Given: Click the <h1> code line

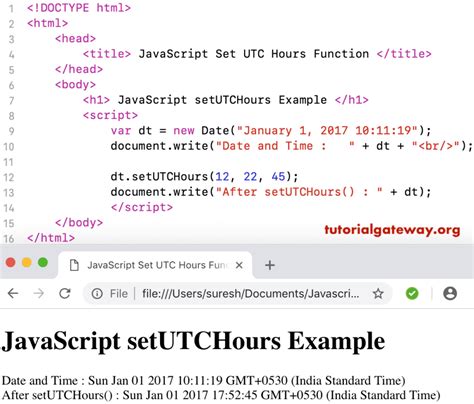Looking at the screenshot, I should tap(226, 100).
